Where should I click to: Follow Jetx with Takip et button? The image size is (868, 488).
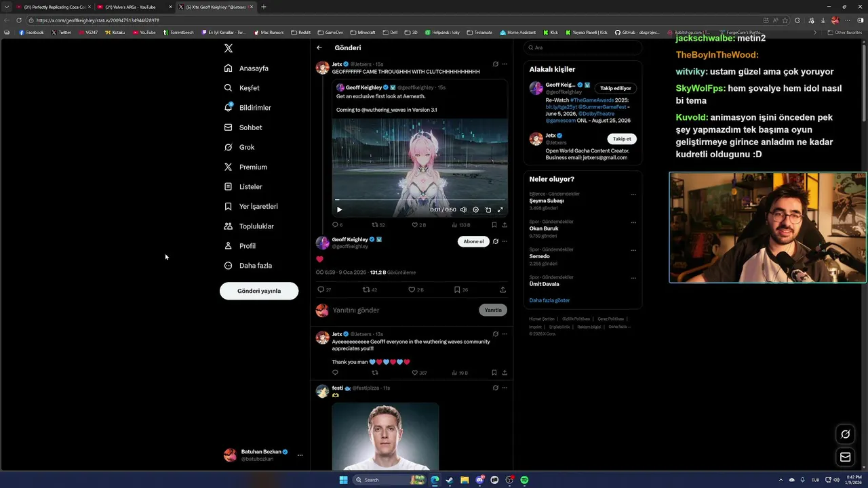pyautogui.click(x=622, y=139)
